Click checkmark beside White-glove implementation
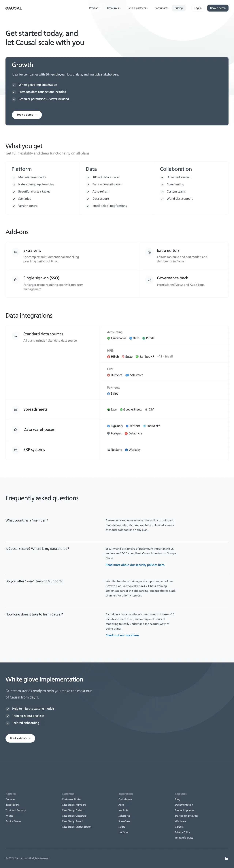The width and height of the screenshot is (234, 868). [14, 85]
